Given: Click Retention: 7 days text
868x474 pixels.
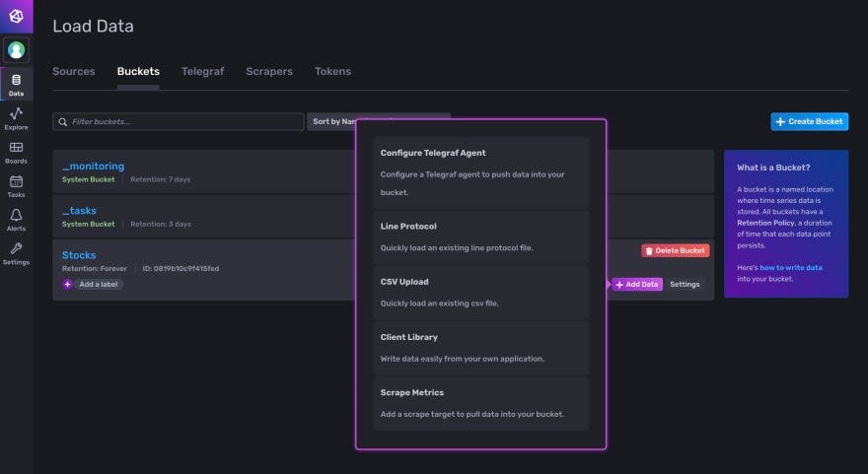Looking at the screenshot, I should [161, 179].
